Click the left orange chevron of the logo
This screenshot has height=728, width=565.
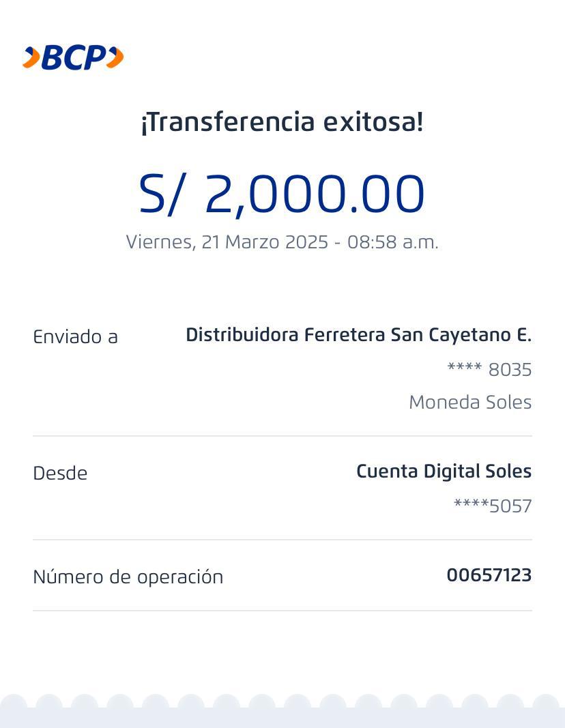31,58
